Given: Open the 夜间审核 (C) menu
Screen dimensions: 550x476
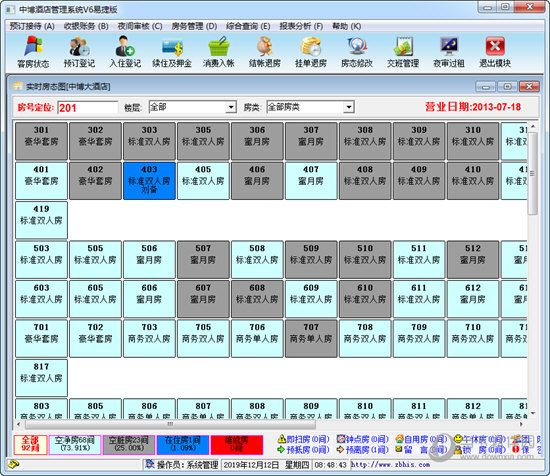Looking at the screenshot, I should tap(140, 26).
